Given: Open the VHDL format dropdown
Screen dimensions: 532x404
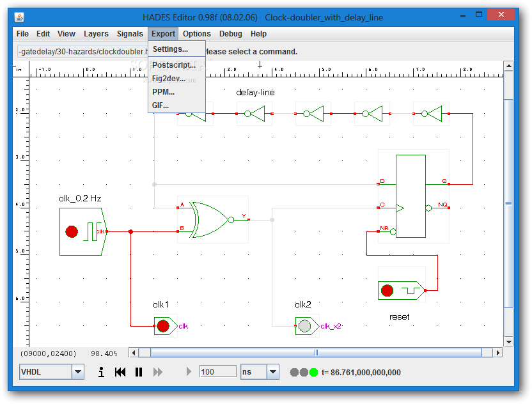Looking at the screenshot, I should (78, 372).
